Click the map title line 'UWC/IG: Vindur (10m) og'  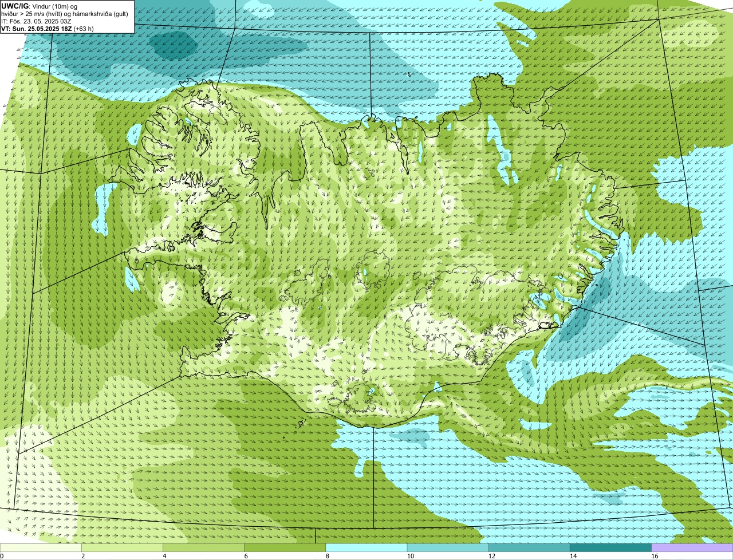click(39, 6)
